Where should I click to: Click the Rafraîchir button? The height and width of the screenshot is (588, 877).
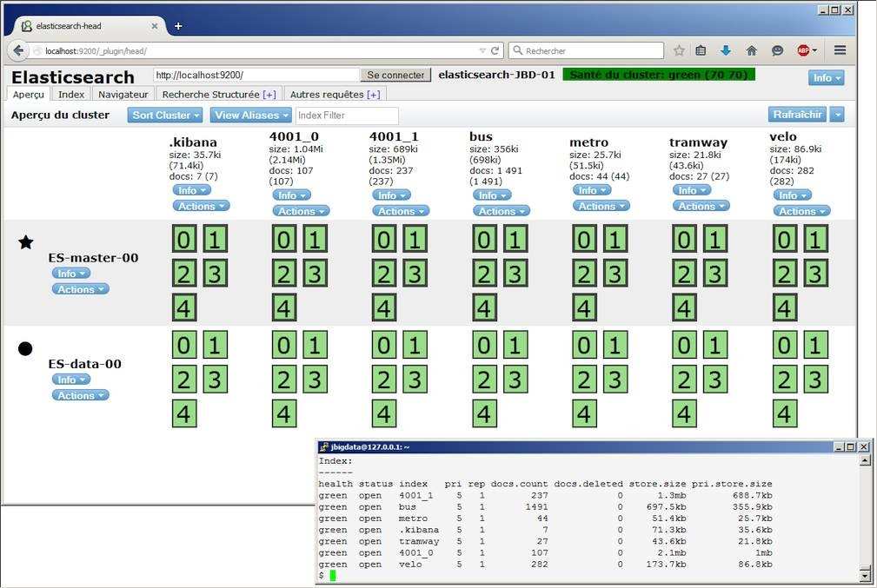pyautogui.click(x=797, y=115)
